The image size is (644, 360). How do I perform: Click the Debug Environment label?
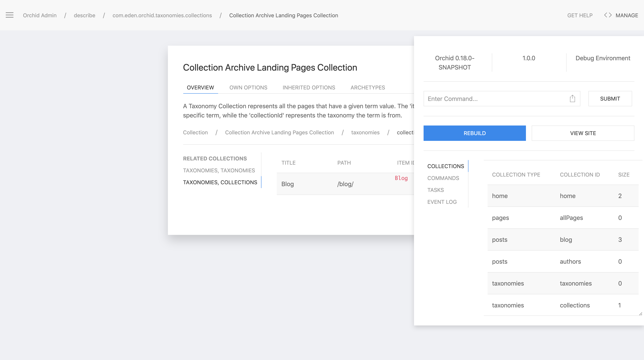tap(603, 58)
